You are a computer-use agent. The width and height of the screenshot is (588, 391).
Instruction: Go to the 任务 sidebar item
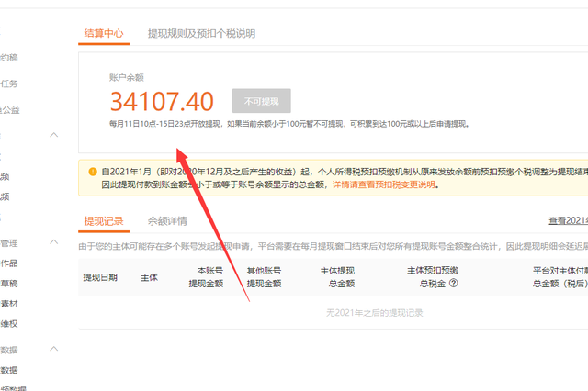click(8, 84)
